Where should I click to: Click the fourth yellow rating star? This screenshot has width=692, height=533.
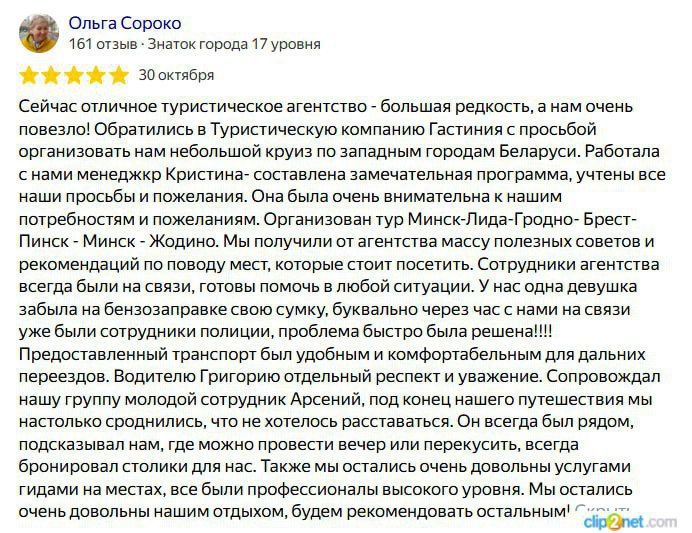(96, 75)
